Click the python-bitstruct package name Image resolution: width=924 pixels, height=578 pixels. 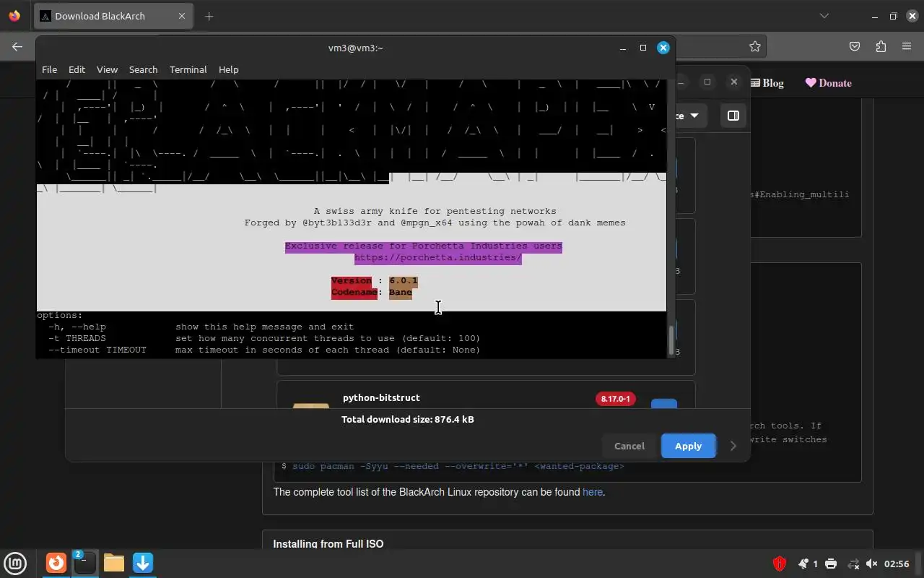pyautogui.click(x=381, y=397)
